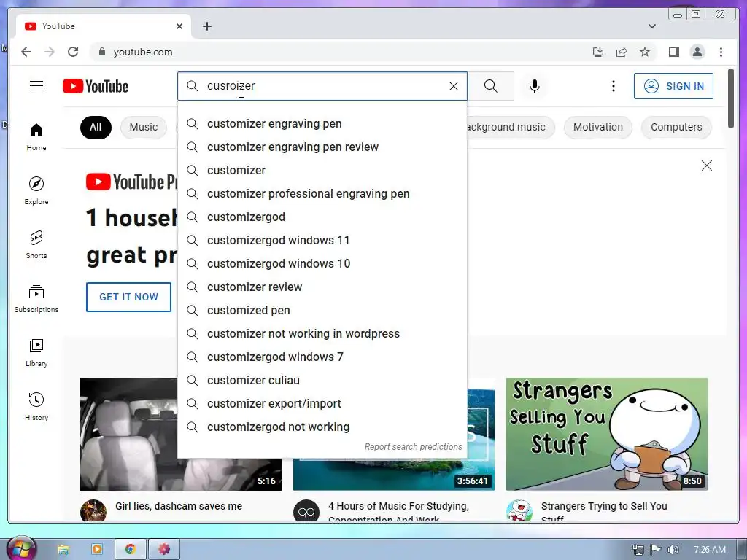Select the Computers filter chip
Viewport: 747px width, 560px height.
coord(676,127)
